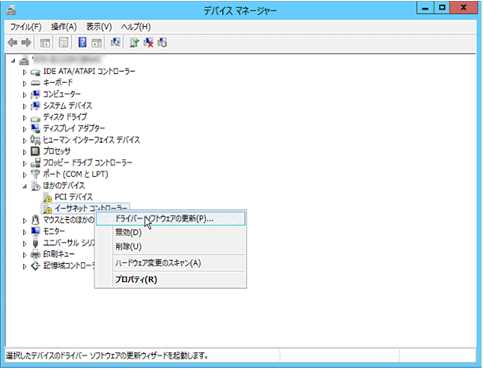Click the show/hide console tree toolbar icon
Viewport: 484px width, 369px height.
coord(45,43)
